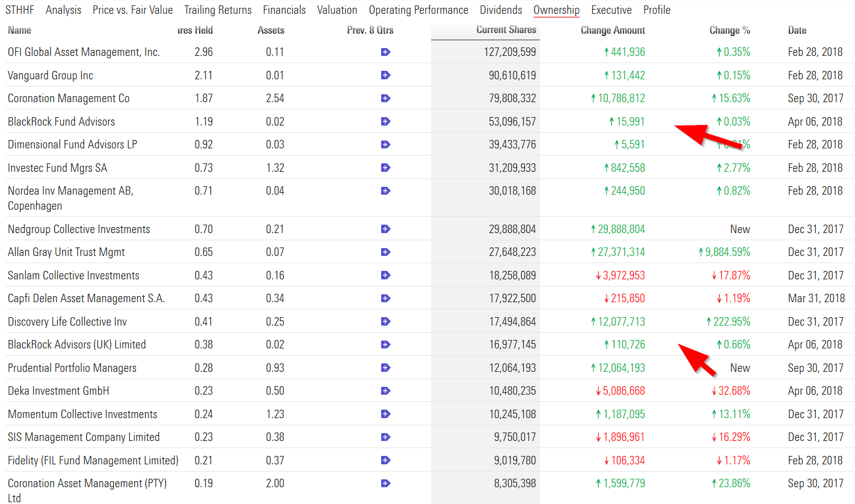
Task: Switch to the Dividends tab
Action: [x=501, y=10]
